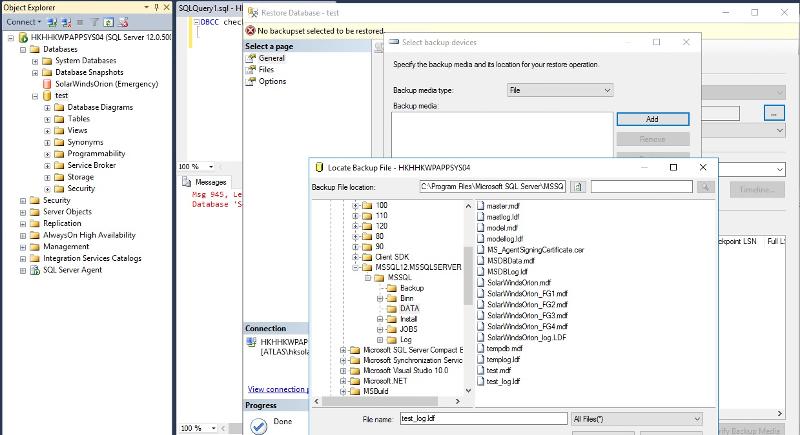
Task: Click the error icon beside No backupset message
Action: point(251,31)
